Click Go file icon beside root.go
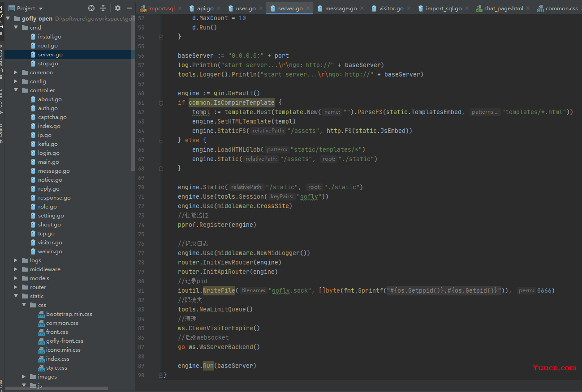The width and height of the screenshot is (582, 392). pos(33,46)
